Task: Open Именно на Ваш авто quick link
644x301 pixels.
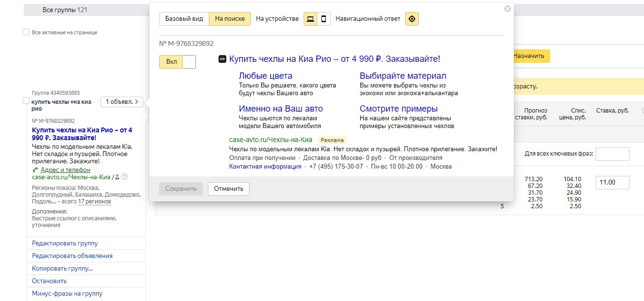Action: pos(281,109)
